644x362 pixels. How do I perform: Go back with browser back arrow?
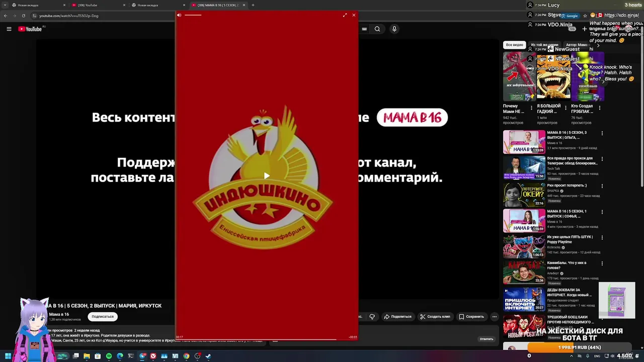(x=6, y=16)
